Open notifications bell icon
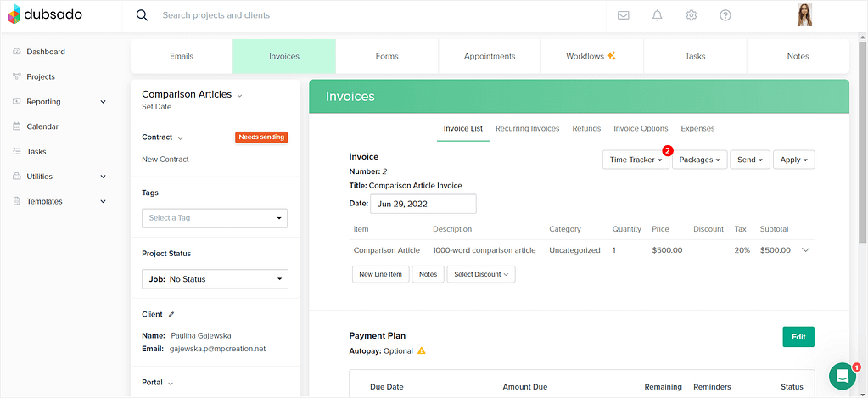 (657, 15)
